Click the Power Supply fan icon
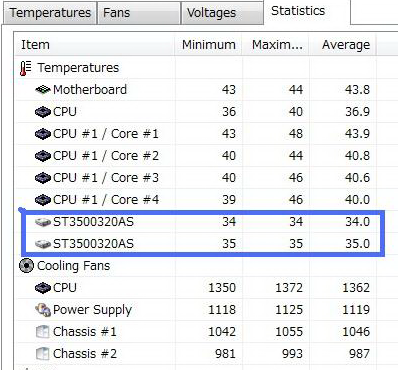 [43, 310]
